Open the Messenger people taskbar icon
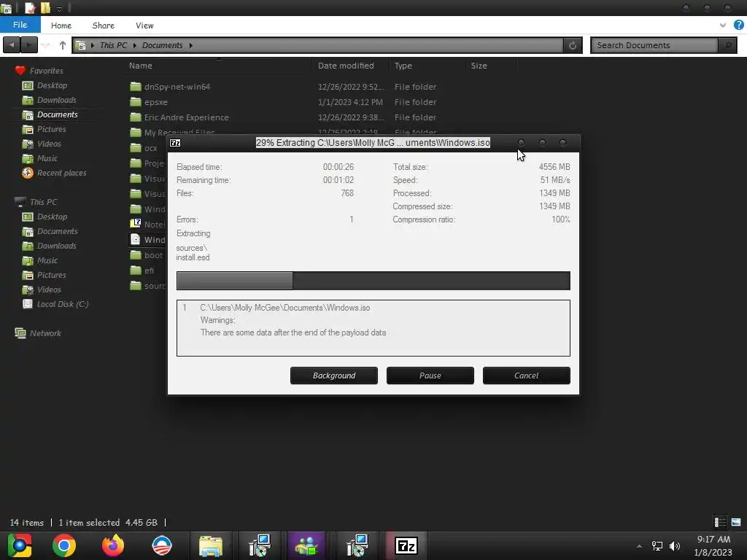Image resolution: width=747 pixels, height=560 pixels. click(x=306, y=545)
